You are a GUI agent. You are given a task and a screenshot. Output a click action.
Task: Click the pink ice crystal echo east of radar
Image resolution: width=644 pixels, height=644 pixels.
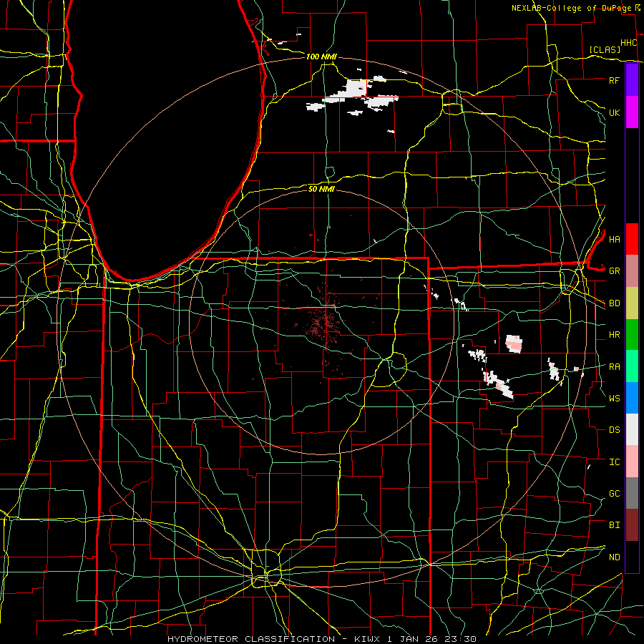[x=513, y=343]
